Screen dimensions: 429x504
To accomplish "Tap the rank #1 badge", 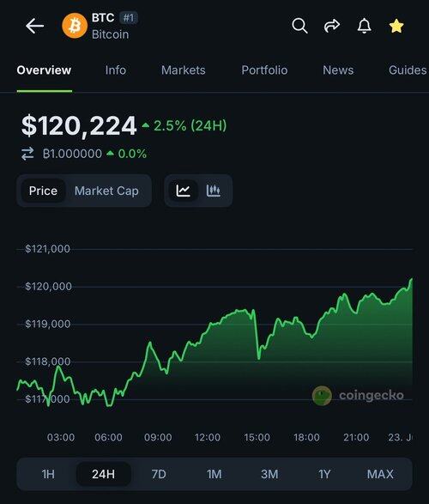I will point(129,18).
